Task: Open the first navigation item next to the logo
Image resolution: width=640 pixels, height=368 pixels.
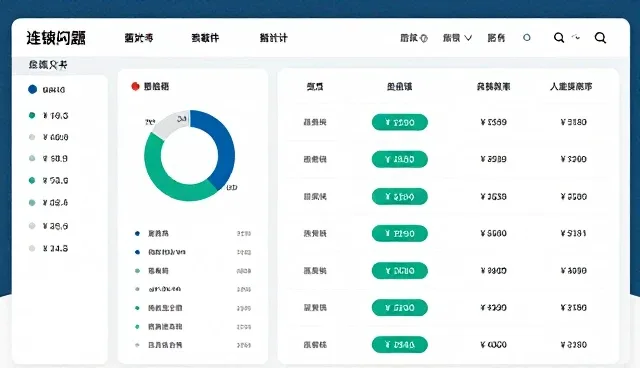Action: point(139,38)
